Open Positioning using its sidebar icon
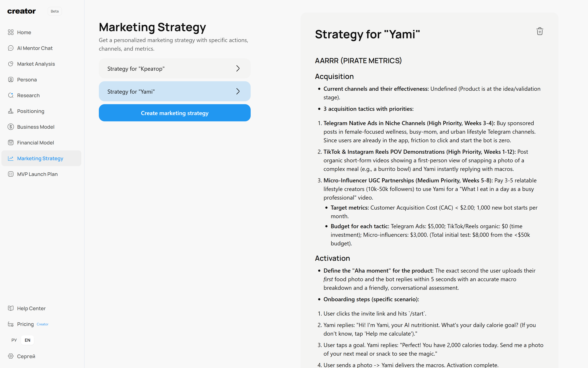This screenshot has height=368, width=588. 11,111
